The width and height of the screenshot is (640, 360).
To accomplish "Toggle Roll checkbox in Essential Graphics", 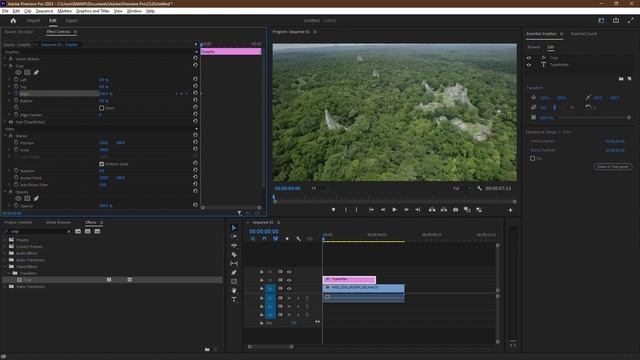I will coord(533,158).
